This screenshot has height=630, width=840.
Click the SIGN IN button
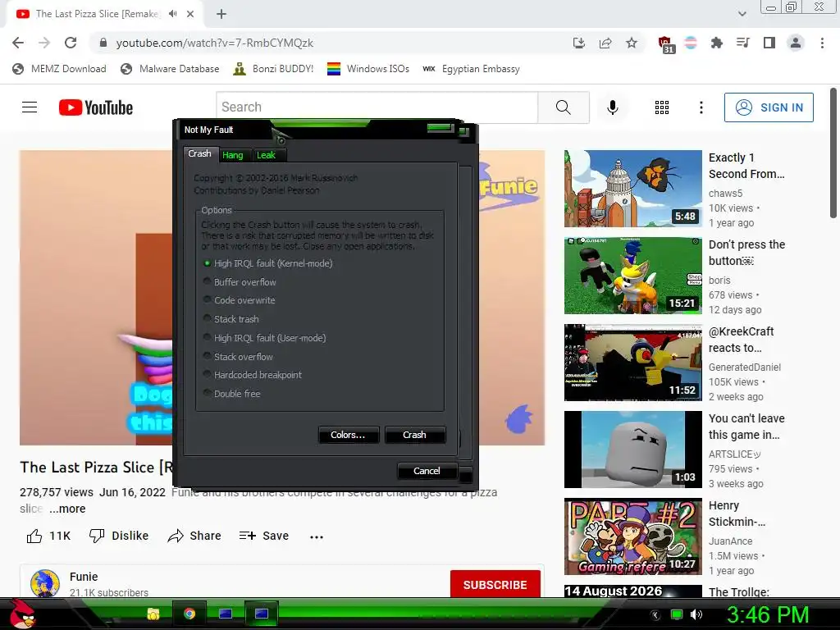769,107
